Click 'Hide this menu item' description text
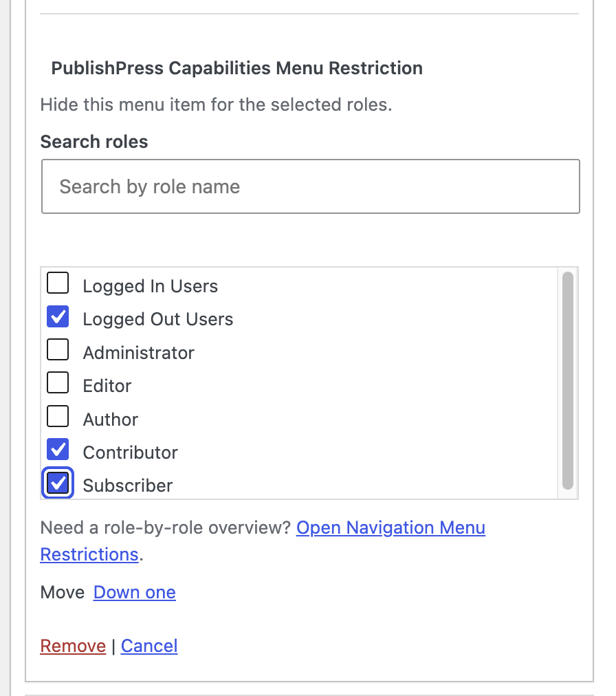This screenshot has width=616, height=696. click(216, 105)
